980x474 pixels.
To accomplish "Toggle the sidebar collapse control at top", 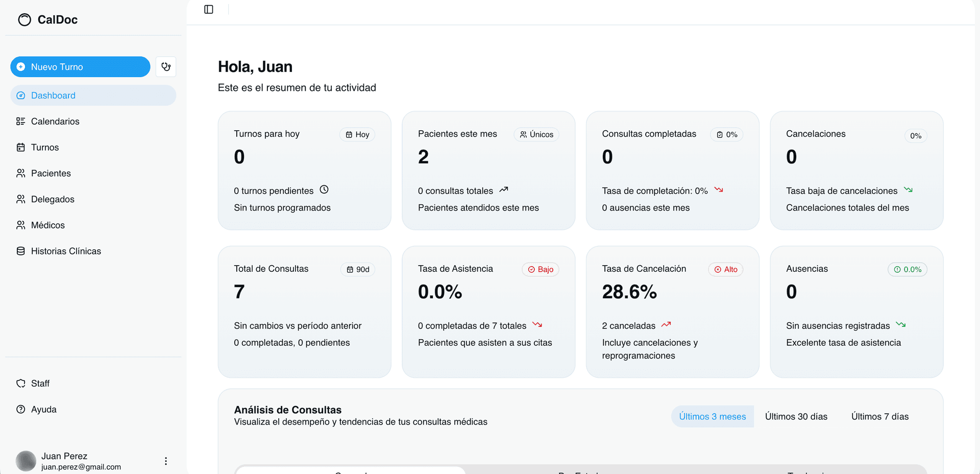I will (208, 9).
